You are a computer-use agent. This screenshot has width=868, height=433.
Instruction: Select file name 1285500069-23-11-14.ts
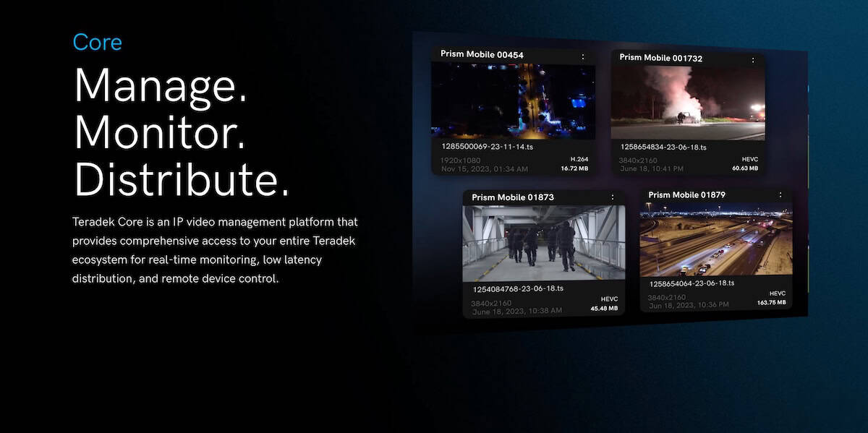coord(488,147)
